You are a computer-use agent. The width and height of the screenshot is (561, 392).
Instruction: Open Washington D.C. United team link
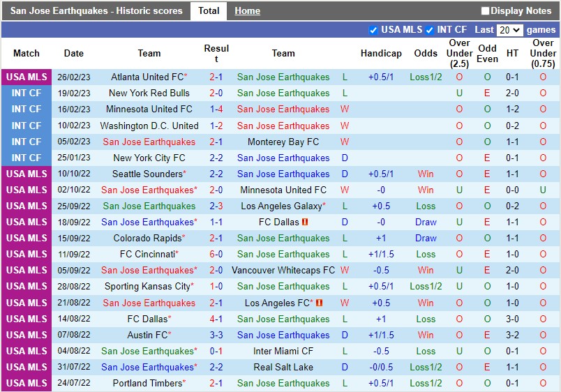click(x=149, y=126)
